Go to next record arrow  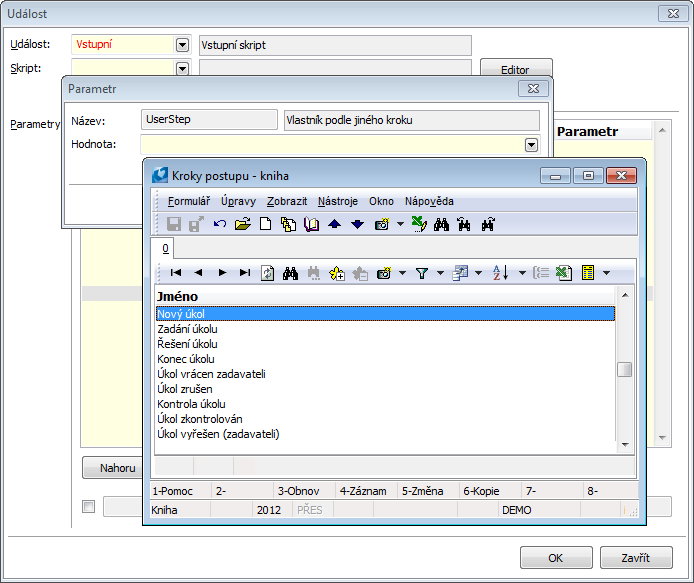pos(223,273)
